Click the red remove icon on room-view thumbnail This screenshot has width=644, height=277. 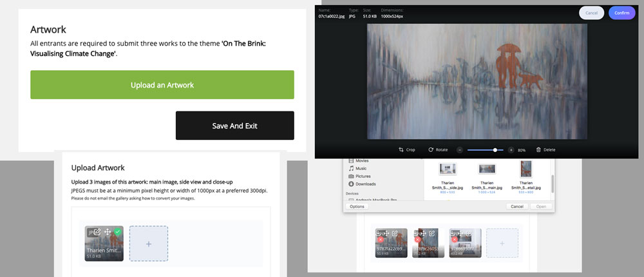pos(454,239)
